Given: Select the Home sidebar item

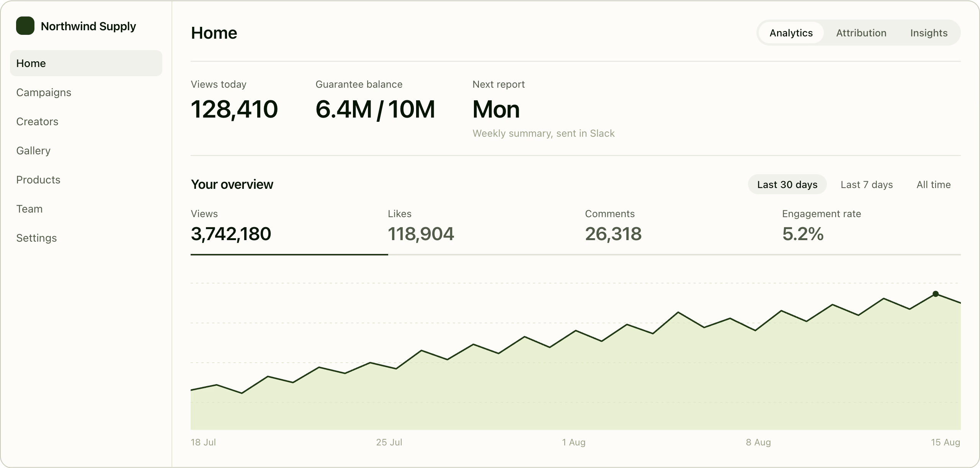Looking at the screenshot, I should 86,63.
